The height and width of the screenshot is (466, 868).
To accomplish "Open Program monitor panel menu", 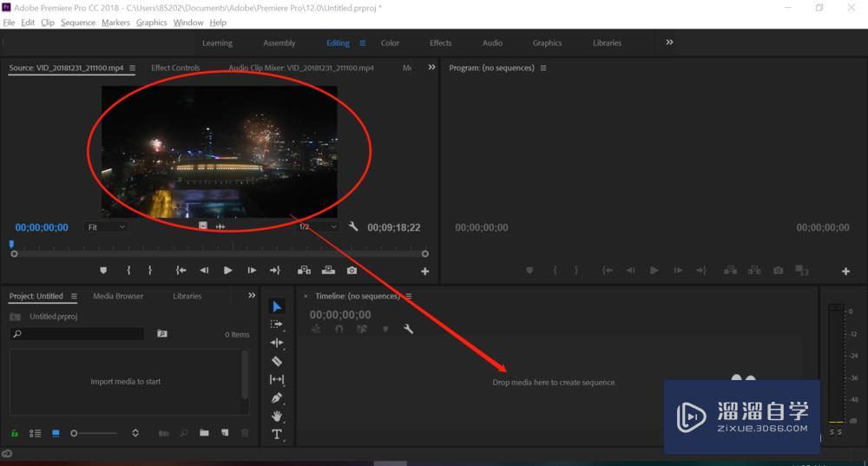I will [543, 68].
